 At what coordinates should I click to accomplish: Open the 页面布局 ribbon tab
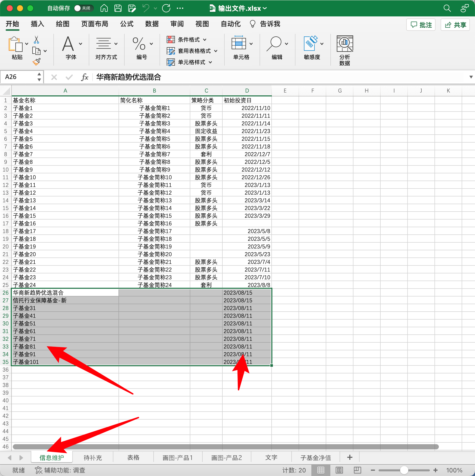tap(95, 24)
